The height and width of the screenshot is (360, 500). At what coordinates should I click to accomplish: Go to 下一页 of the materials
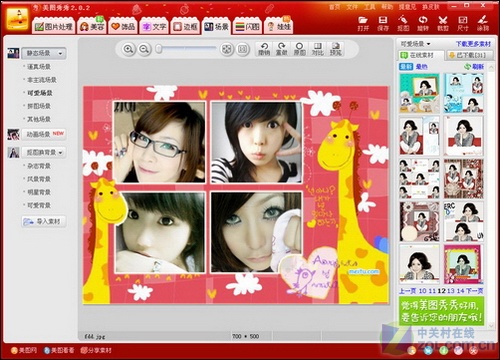pos(475,291)
